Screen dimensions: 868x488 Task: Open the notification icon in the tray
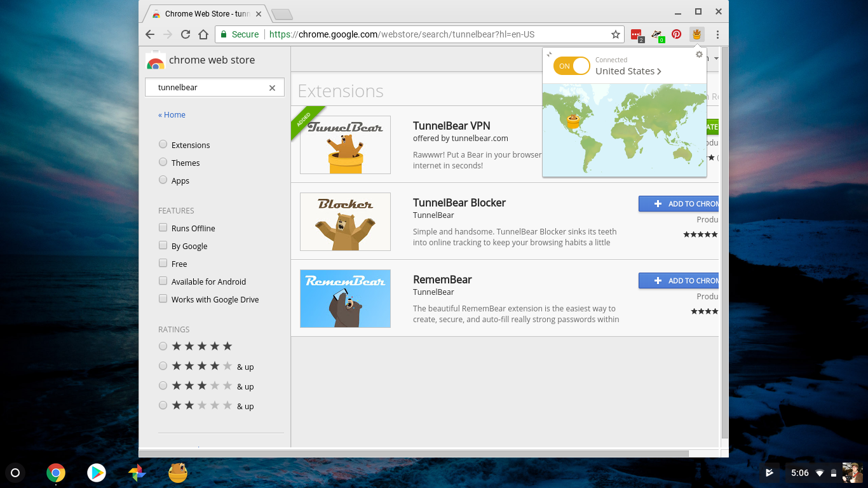(770, 473)
